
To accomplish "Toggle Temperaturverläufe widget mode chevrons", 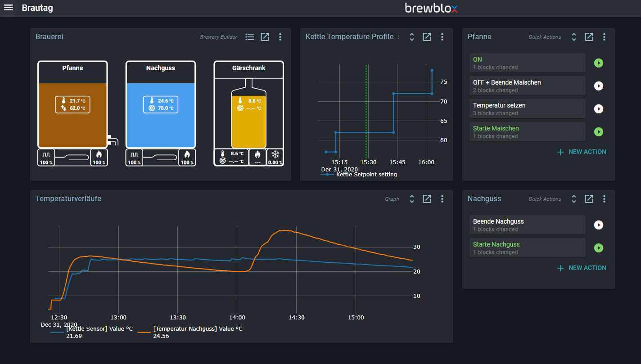I will pos(411,199).
